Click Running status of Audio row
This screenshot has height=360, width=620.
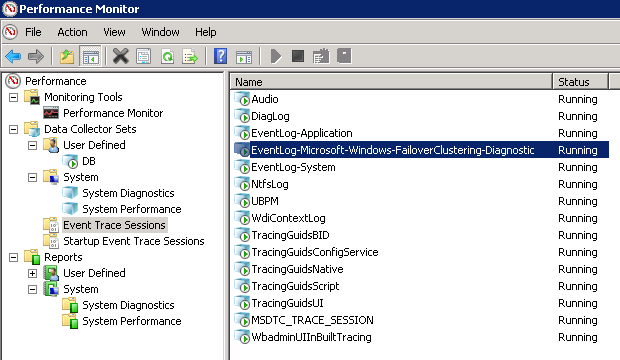(x=578, y=99)
